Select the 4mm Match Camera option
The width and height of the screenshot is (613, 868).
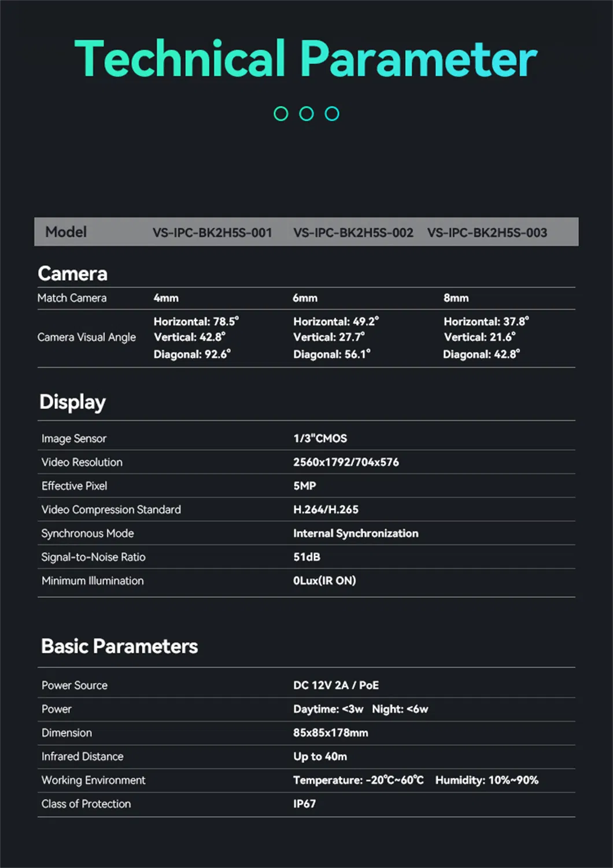point(165,298)
